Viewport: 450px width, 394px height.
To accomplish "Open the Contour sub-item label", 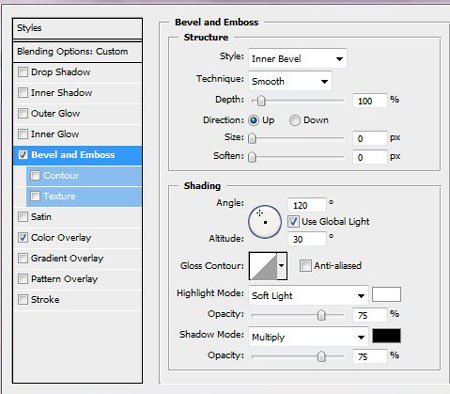I will pos(61,175).
